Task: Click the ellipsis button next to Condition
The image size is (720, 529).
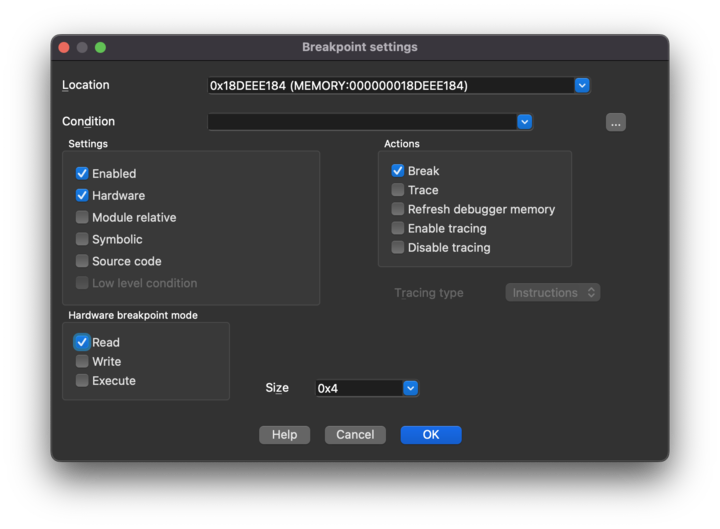Action: (615, 123)
